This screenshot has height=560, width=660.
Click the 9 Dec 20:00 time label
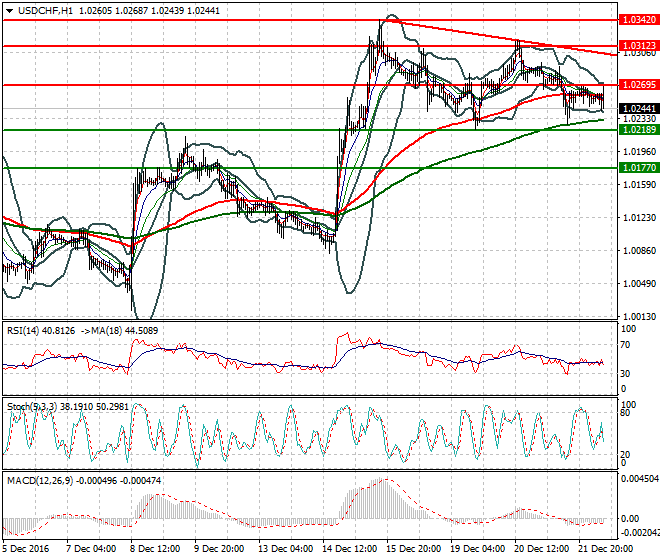tap(219, 549)
